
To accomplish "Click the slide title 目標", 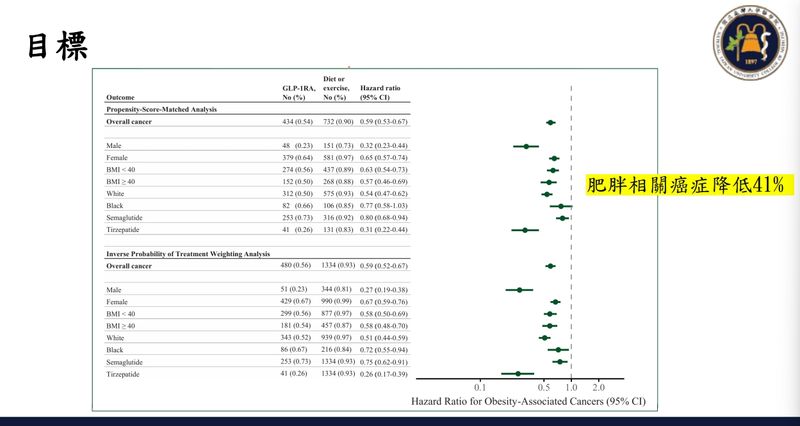I will point(58,46).
